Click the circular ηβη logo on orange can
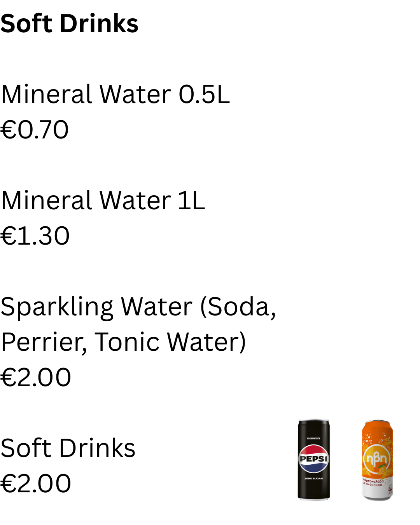This screenshot has width=420, height=525. point(377,459)
